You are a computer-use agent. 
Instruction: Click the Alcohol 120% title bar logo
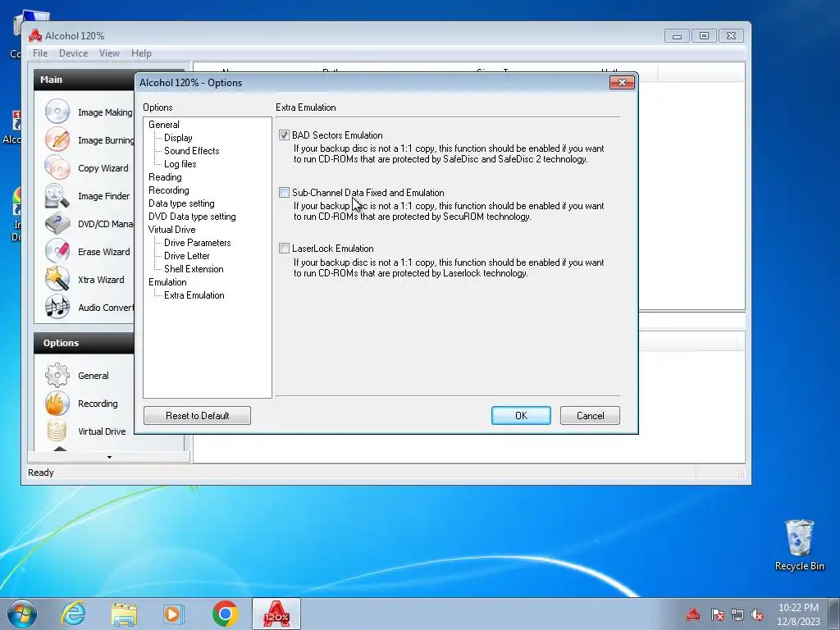click(35, 36)
